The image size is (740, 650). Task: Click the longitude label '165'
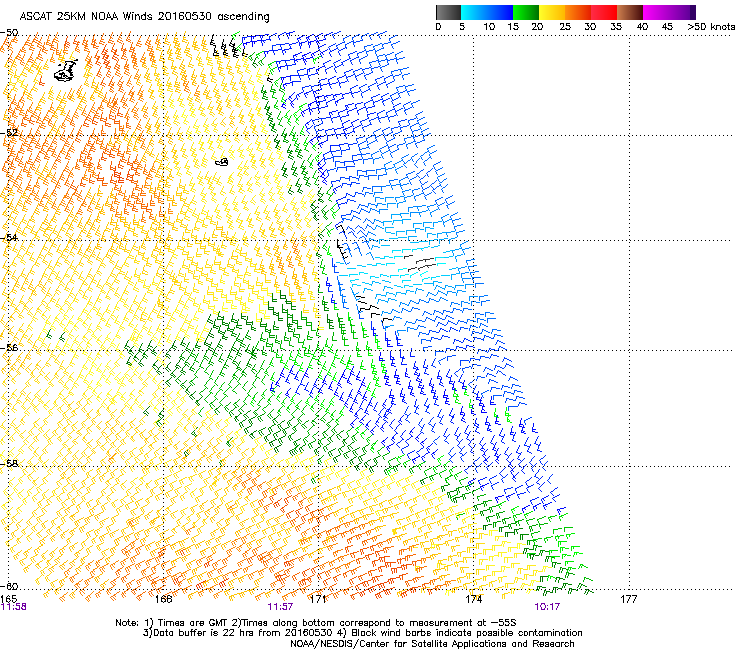coord(9,599)
